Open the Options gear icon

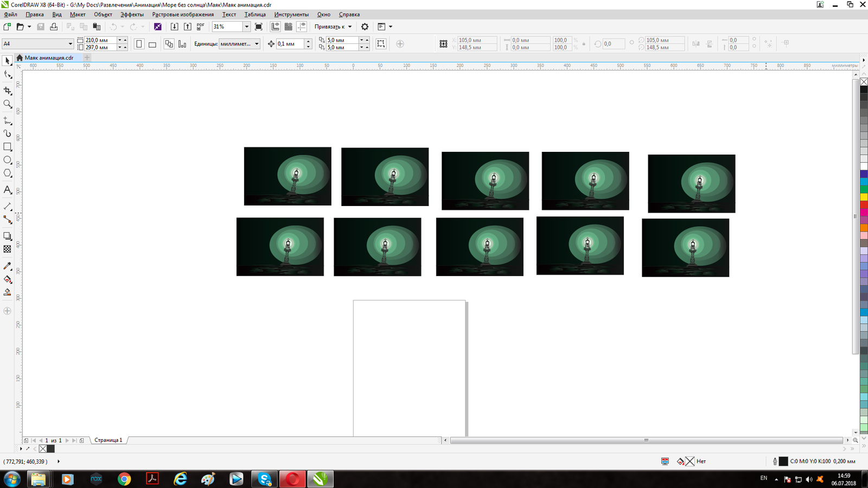(x=365, y=27)
